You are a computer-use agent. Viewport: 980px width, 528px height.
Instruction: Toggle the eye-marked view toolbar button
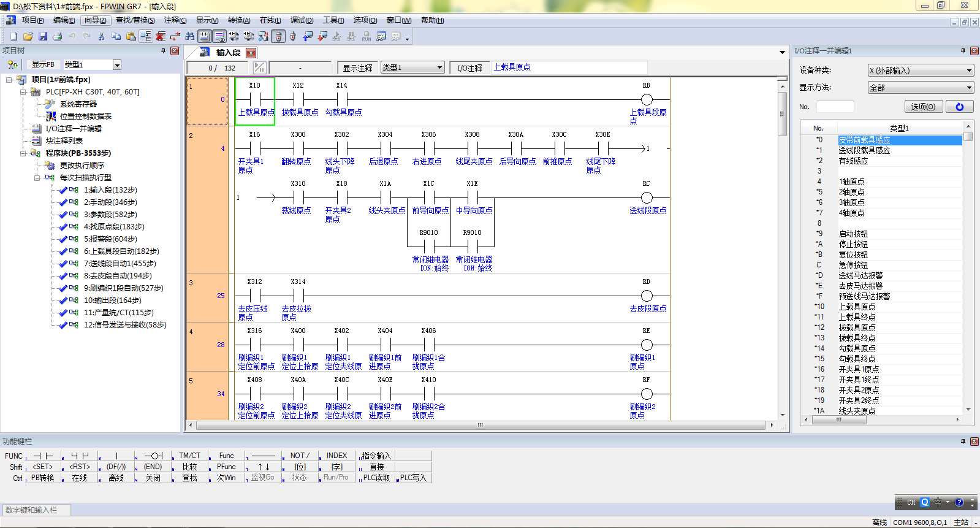(x=219, y=37)
